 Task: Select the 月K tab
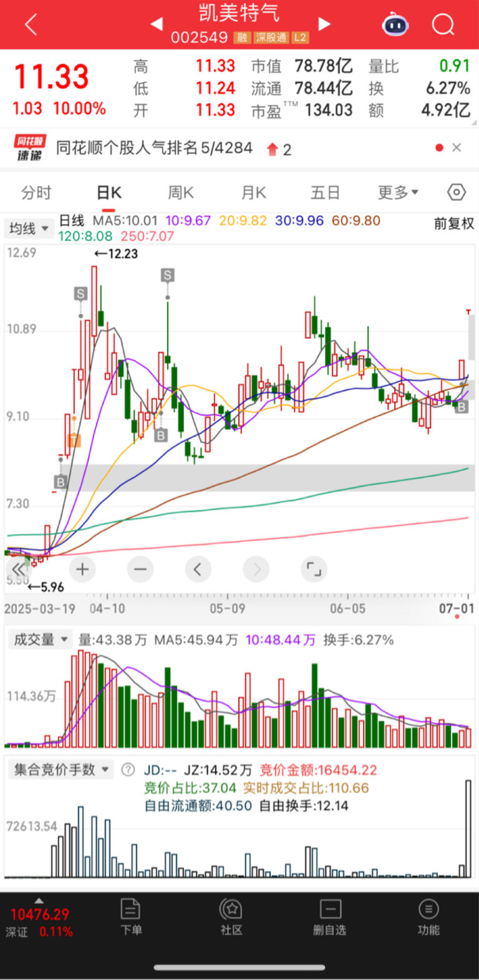click(254, 193)
